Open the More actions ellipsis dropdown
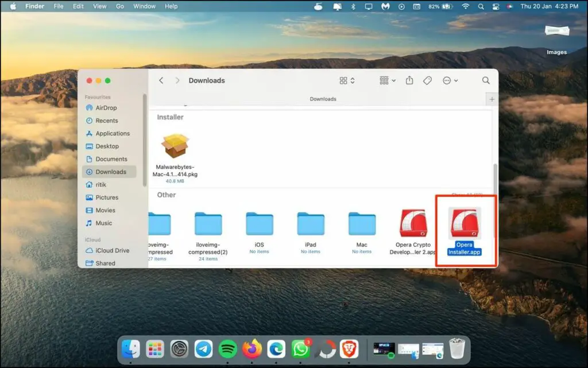The height and width of the screenshot is (368, 588). pyautogui.click(x=450, y=80)
